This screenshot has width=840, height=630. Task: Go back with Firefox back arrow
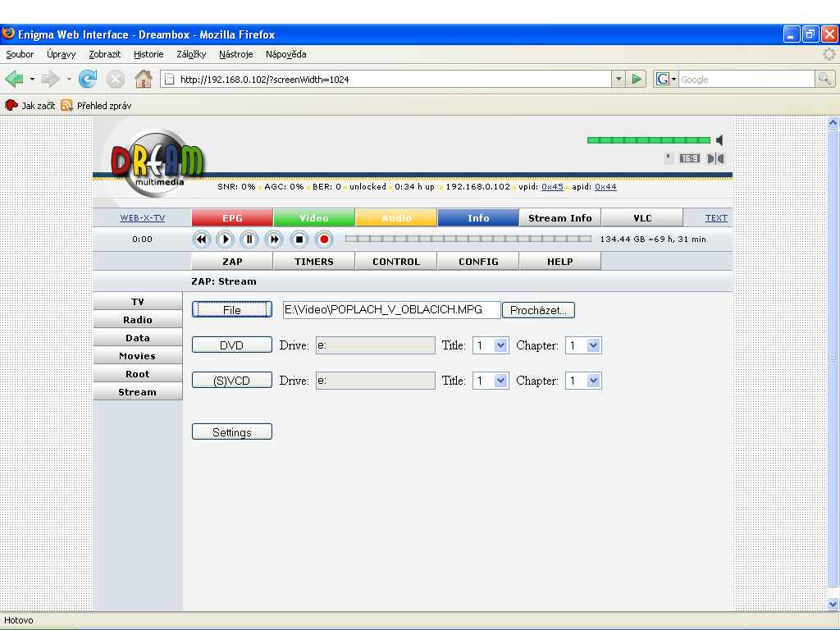click(14, 80)
